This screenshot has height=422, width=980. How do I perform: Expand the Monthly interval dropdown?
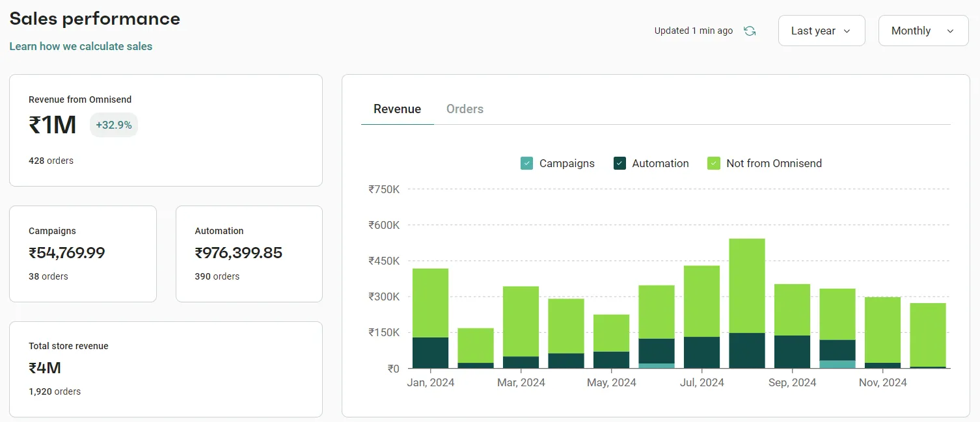[x=923, y=31]
